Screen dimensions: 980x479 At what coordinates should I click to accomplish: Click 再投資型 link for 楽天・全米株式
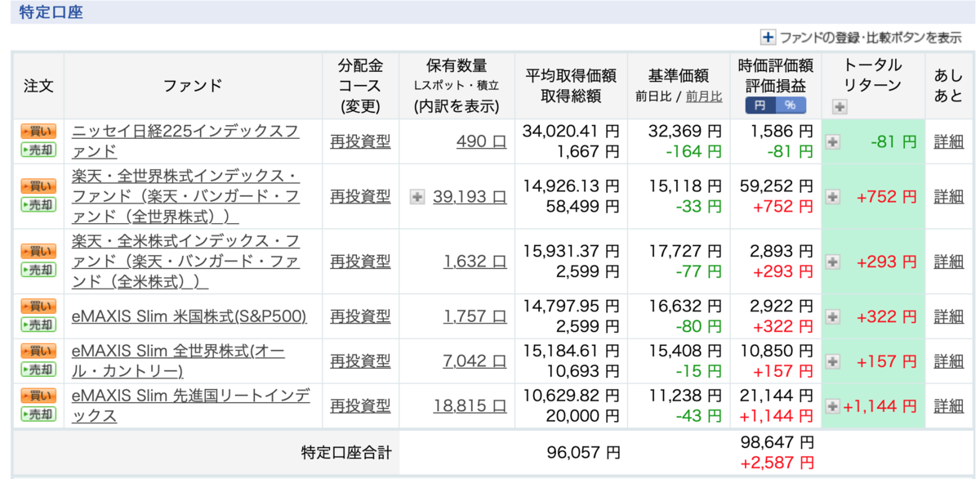tap(360, 262)
